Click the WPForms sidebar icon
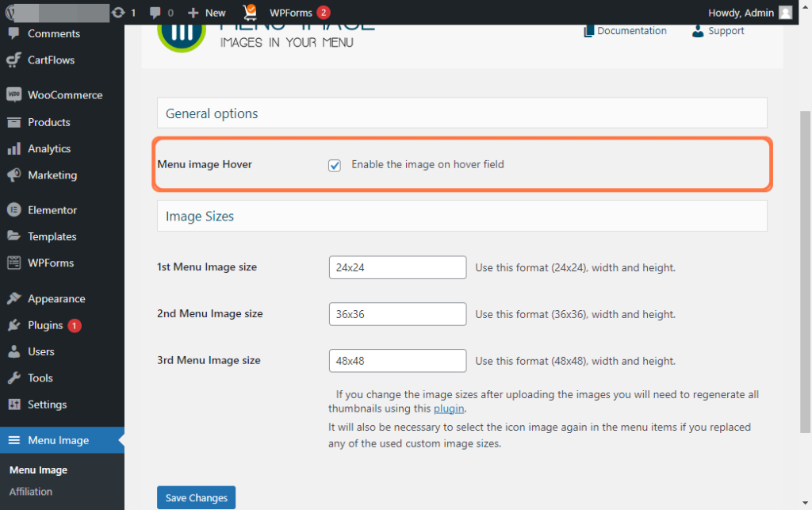Image resolution: width=812 pixels, height=510 pixels. click(x=14, y=263)
